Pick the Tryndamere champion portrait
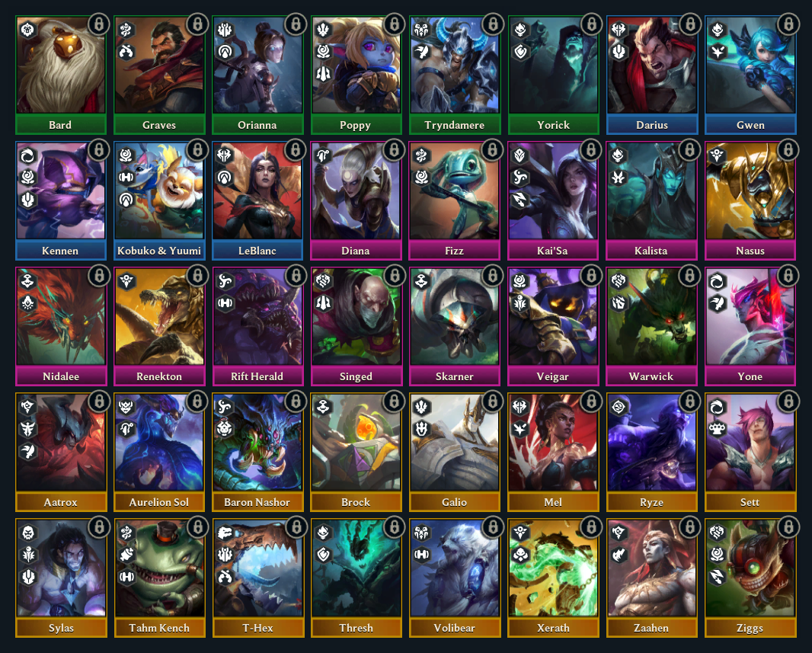The width and height of the screenshot is (812, 653). click(x=455, y=65)
